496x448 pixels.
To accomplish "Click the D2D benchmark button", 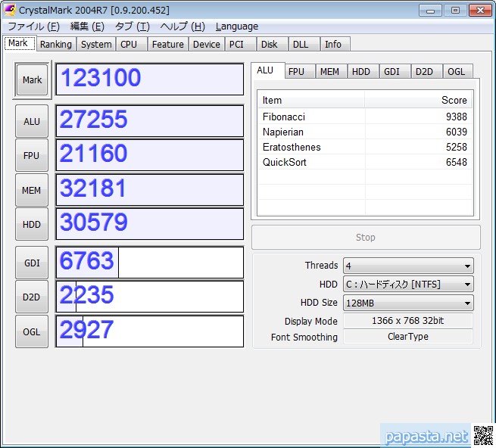I will pos(32,297).
